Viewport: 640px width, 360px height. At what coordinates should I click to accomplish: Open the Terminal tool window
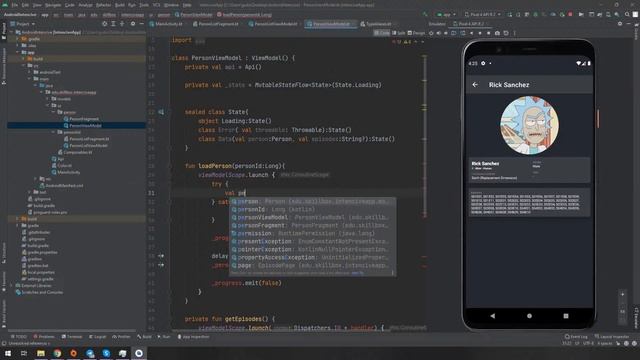coord(72,337)
